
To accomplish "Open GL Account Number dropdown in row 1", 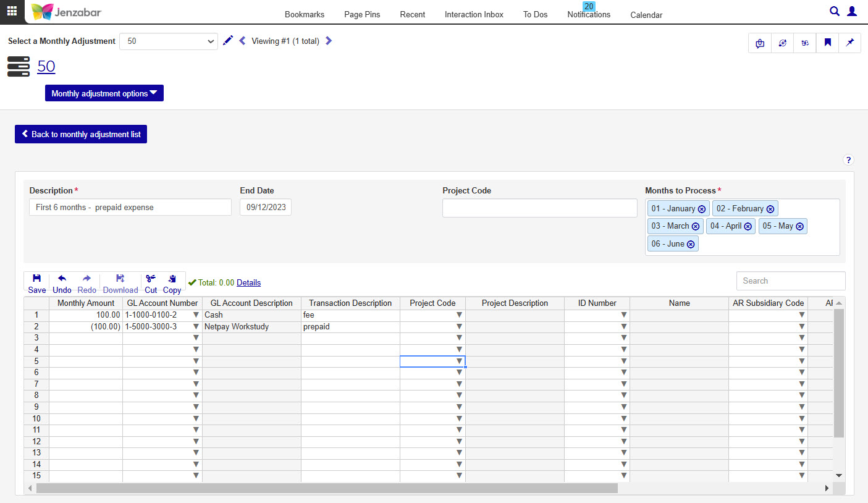I will 196,315.
